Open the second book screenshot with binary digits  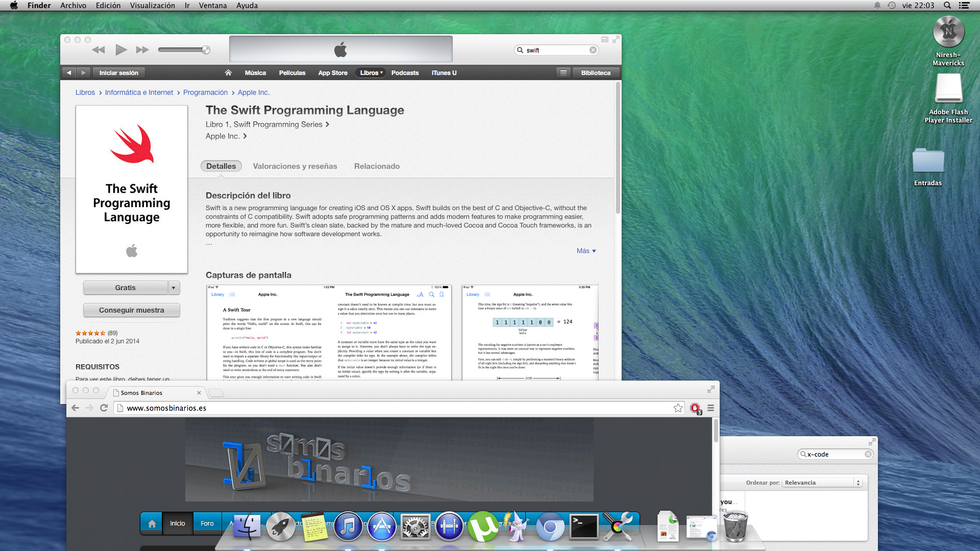click(x=530, y=333)
